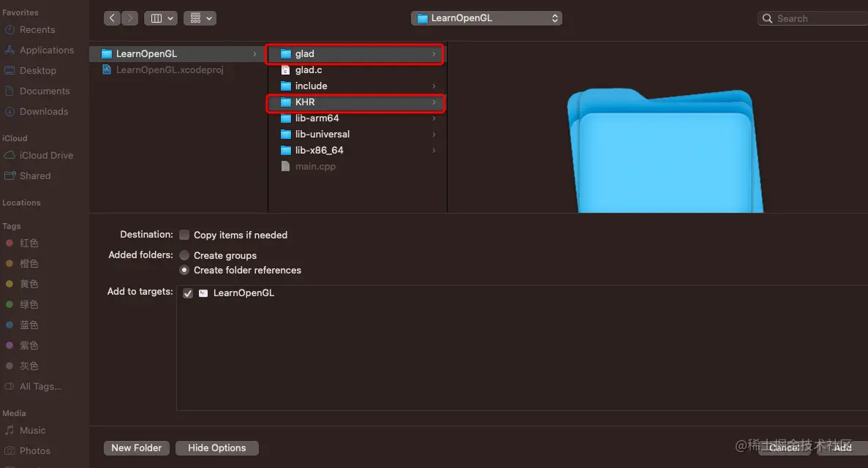Viewport: 868px width, 468px height.
Task: Open Photos under Media
Action: coord(34,450)
